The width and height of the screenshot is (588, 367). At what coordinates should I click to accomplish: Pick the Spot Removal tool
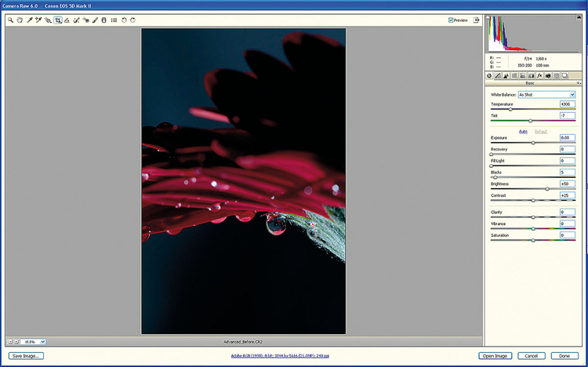click(x=76, y=20)
